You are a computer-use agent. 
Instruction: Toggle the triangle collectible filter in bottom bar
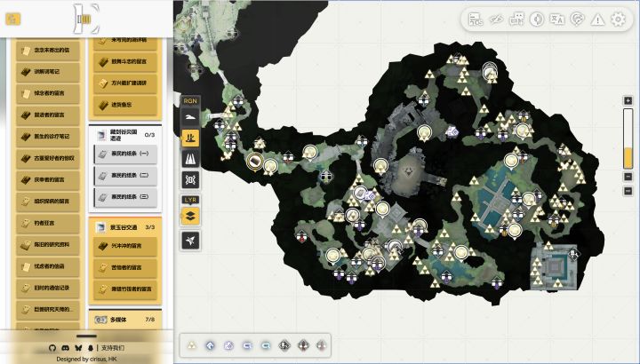(x=191, y=345)
